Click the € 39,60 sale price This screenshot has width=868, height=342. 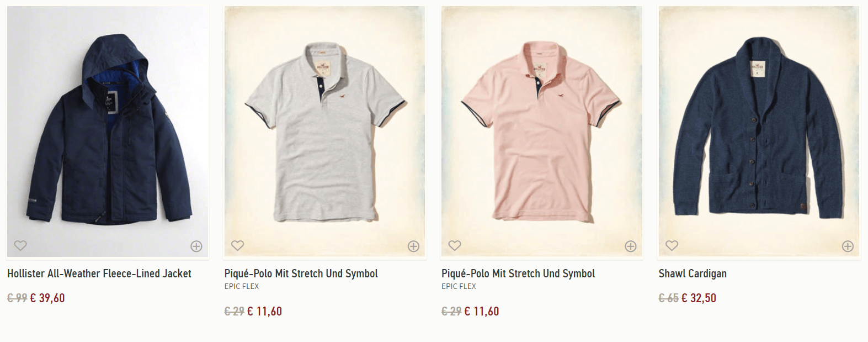coord(47,298)
